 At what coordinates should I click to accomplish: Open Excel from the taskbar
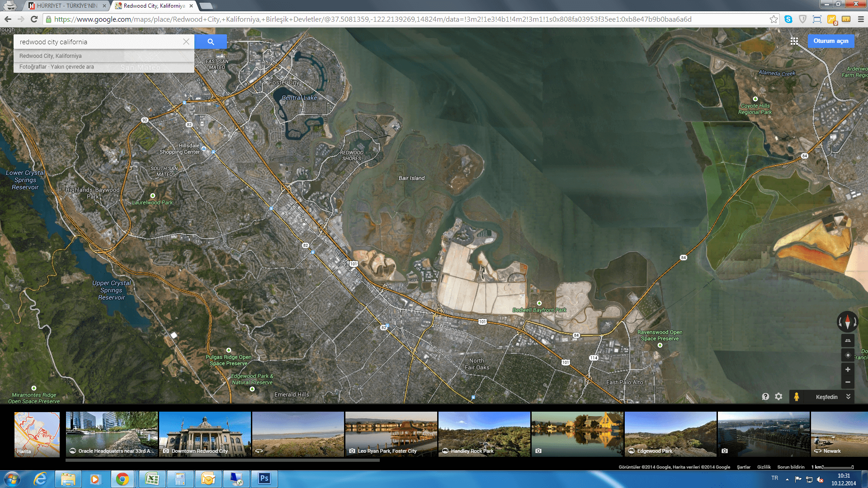tap(152, 479)
